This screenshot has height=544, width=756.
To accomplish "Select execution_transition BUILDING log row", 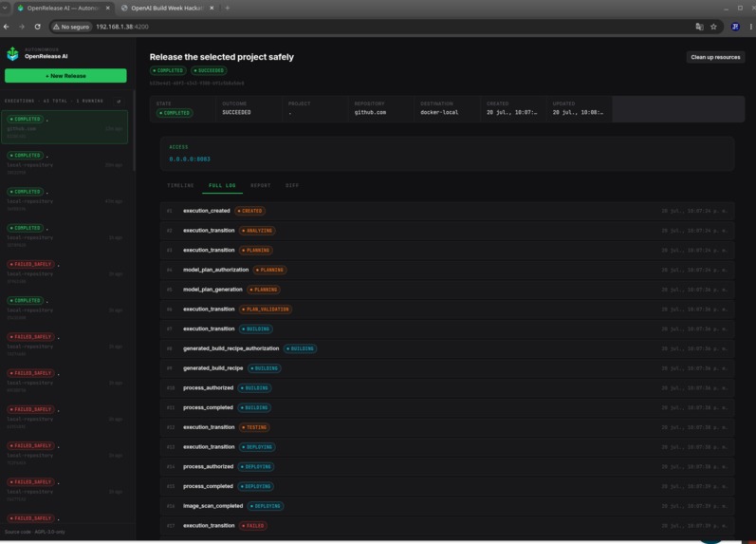I will pyautogui.click(x=447, y=328).
